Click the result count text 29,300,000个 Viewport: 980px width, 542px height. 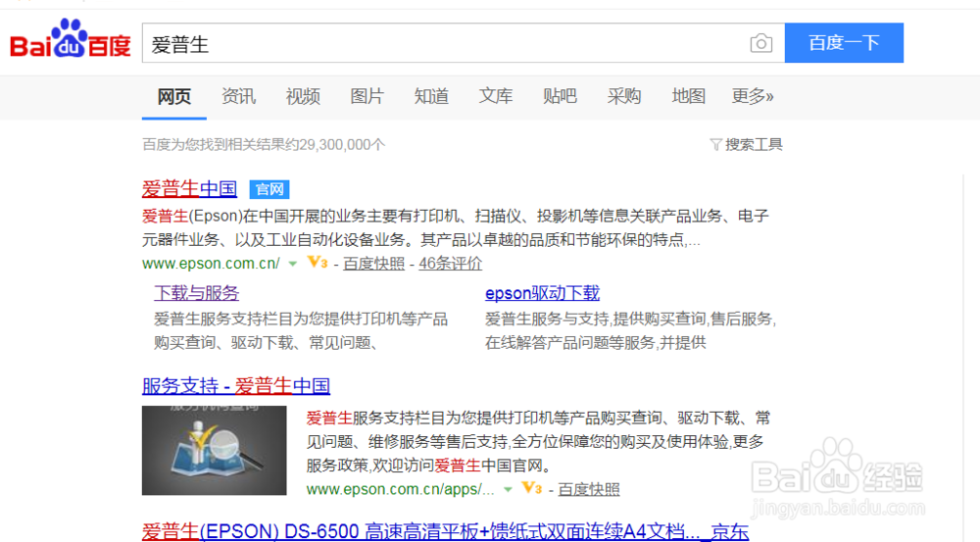tap(342, 144)
